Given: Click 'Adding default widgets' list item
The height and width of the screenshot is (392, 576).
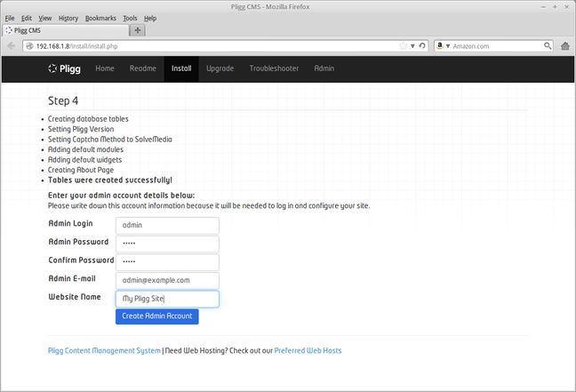Looking at the screenshot, I should point(84,160).
